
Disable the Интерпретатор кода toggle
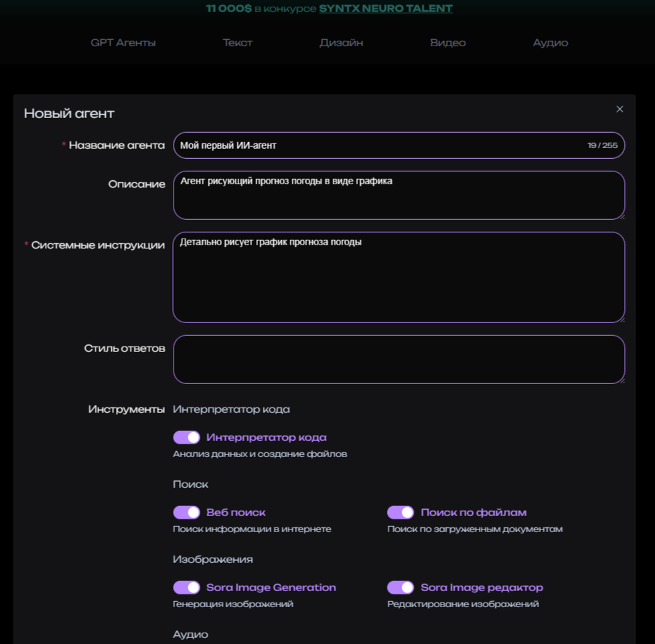[187, 438]
